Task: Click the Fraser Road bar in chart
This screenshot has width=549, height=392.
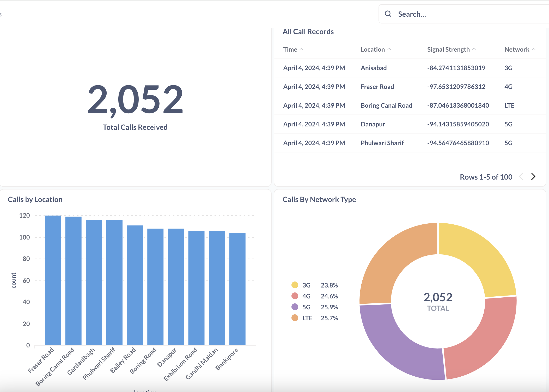Action: point(53,280)
